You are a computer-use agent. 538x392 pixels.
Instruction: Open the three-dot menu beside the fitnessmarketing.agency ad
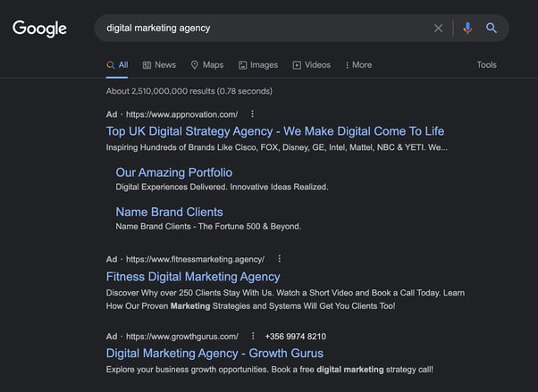280,259
